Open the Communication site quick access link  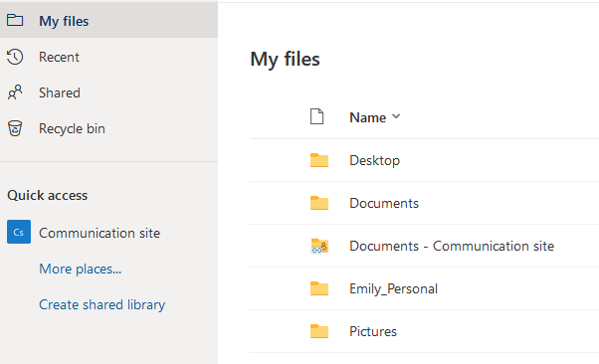(x=100, y=233)
